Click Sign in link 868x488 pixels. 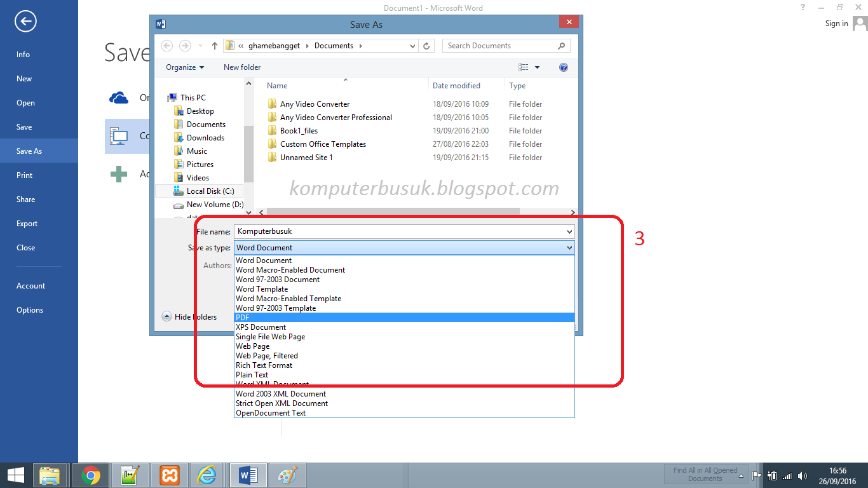(836, 24)
